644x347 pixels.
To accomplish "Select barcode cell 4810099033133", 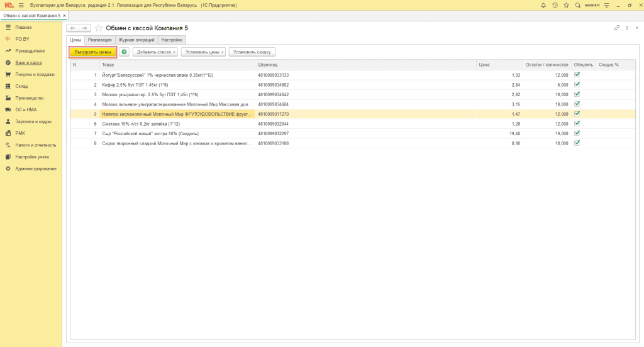I will pyautogui.click(x=365, y=75).
